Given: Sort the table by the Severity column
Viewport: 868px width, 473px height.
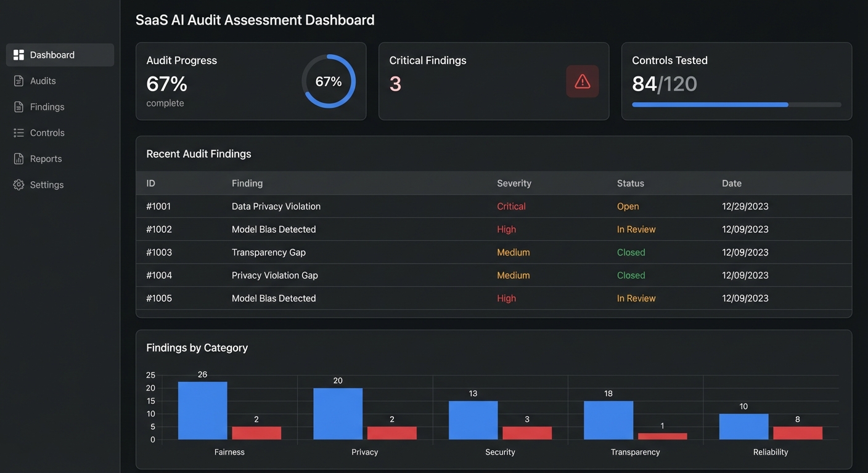Looking at the screenshot, I should pos(514,183).
